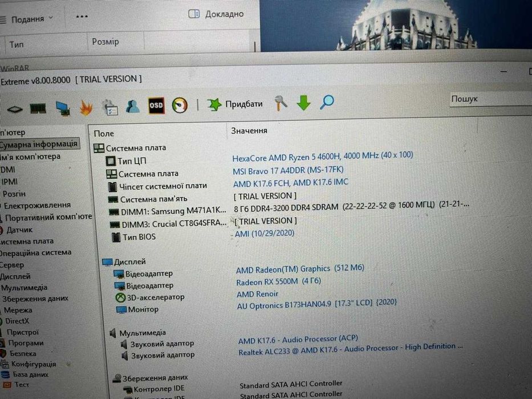Screen dimensions: 532x399
Task: Open the network monitor toolbar icon
Action: 63,108
